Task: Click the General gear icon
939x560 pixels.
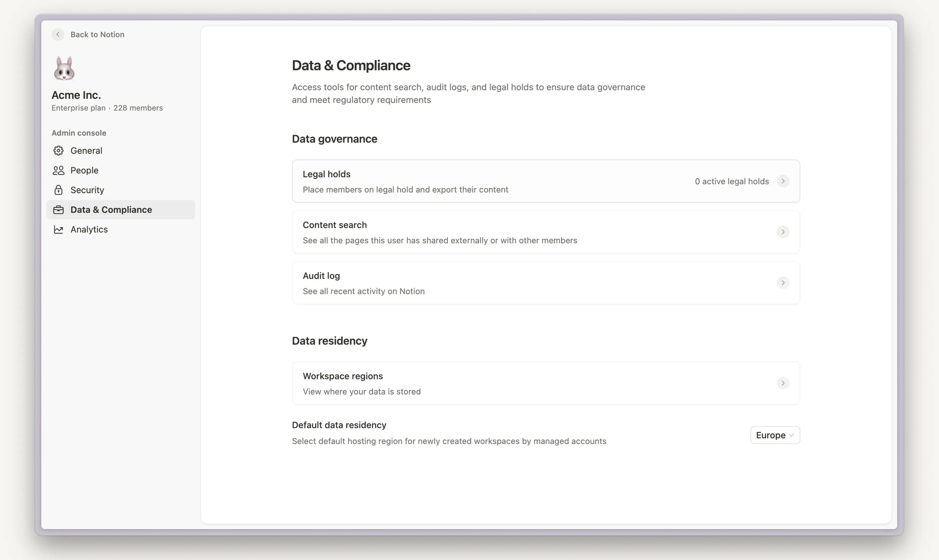Action: coord(58,151)
